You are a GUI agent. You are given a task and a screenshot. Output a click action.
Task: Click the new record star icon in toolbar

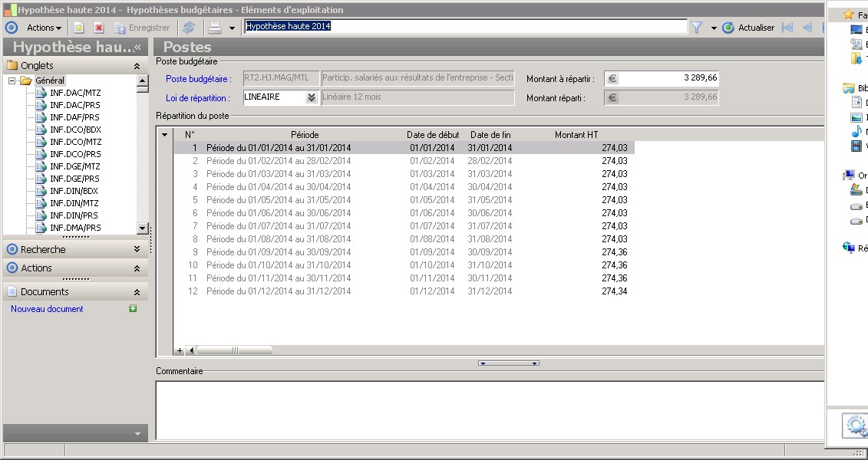pos(79,28)
